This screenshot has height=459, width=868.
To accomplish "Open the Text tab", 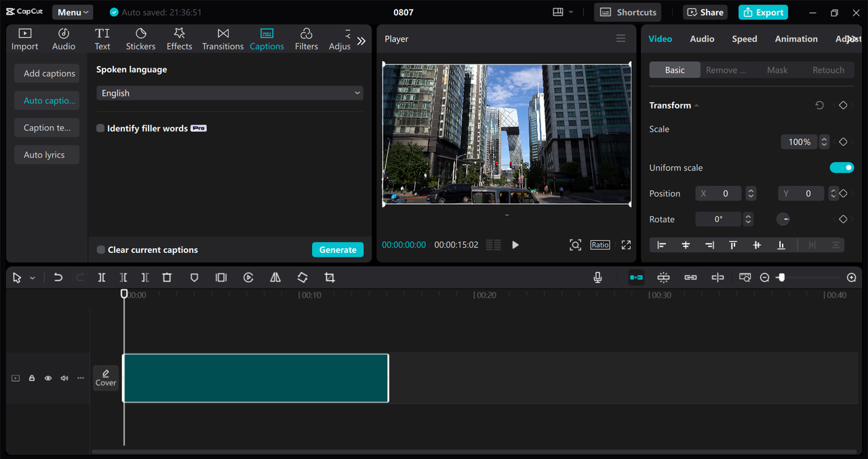I will click(102, 39).
